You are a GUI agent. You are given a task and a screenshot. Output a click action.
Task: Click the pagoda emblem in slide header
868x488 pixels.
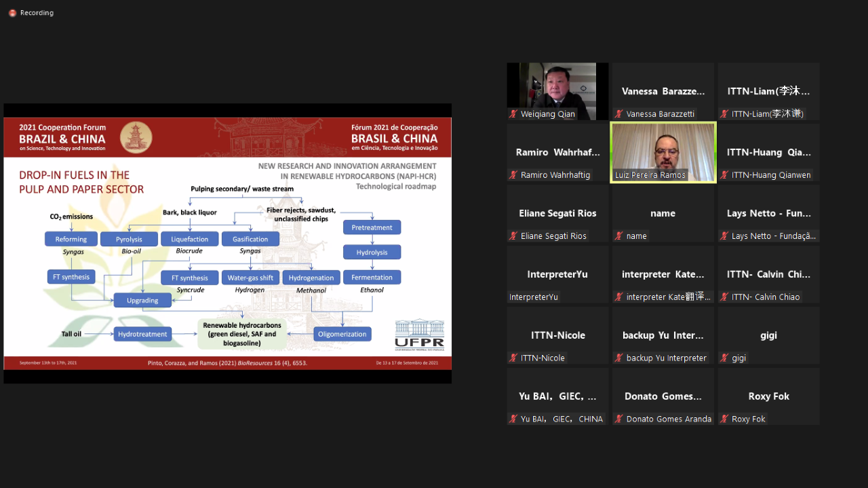[x=136, y=137]
